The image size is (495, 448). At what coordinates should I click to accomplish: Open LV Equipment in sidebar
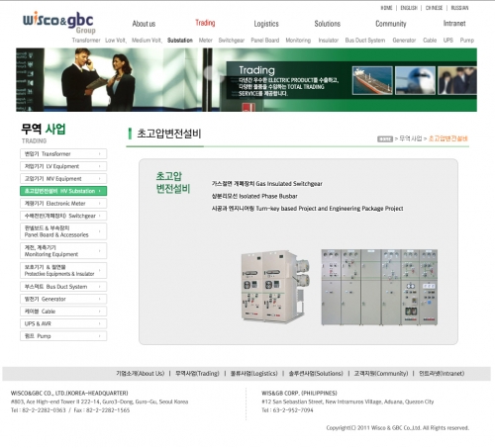pyautogui.click(x=63, y=166)
